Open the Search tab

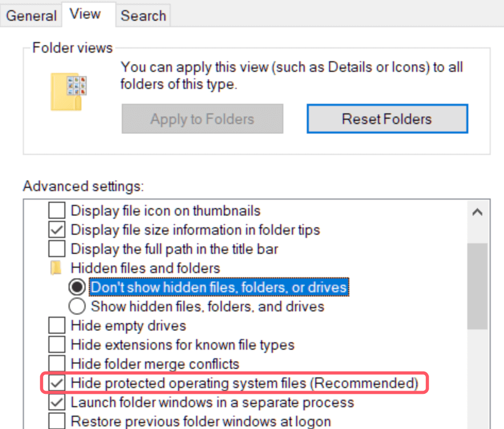(x=142, y=15)
